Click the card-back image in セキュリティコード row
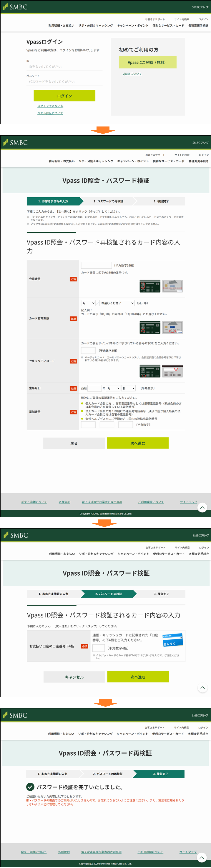Viewport: 211px width, 868px height. [x=172, y=371]
